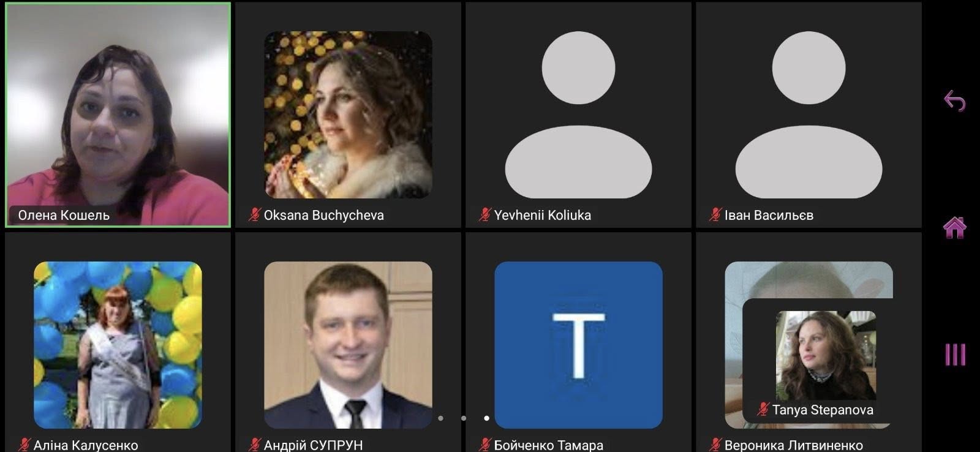
Task: Click muted mic icon beside Tanya Stepanova
Action: click(763, 410)
